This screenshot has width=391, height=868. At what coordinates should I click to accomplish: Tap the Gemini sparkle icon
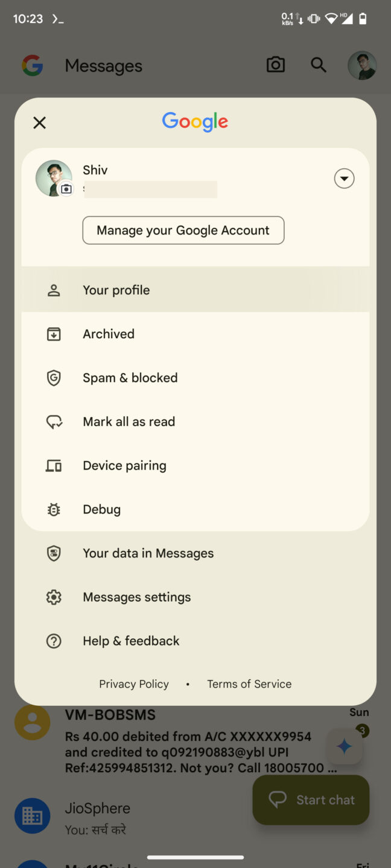(344, 746)
